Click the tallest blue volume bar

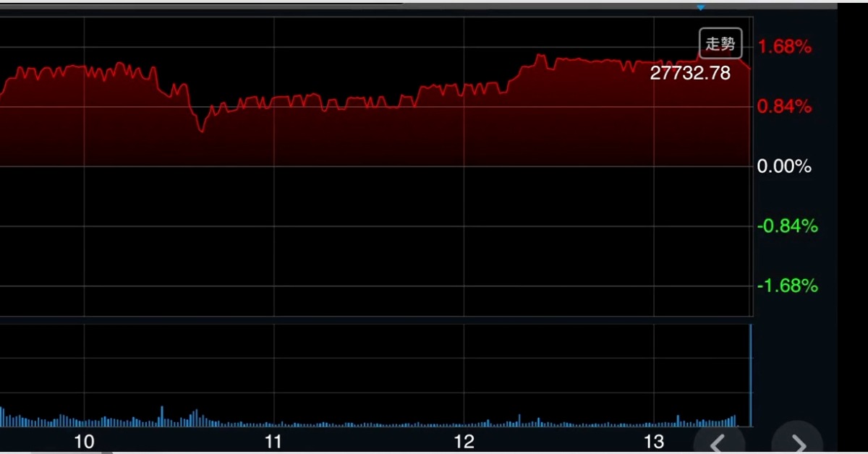pyautogui.click(x=751, y=375)
